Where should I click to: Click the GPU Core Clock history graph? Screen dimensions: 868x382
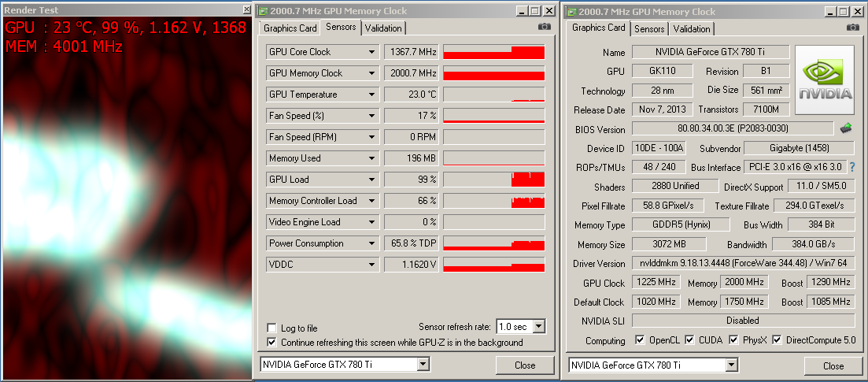[493, 52]
